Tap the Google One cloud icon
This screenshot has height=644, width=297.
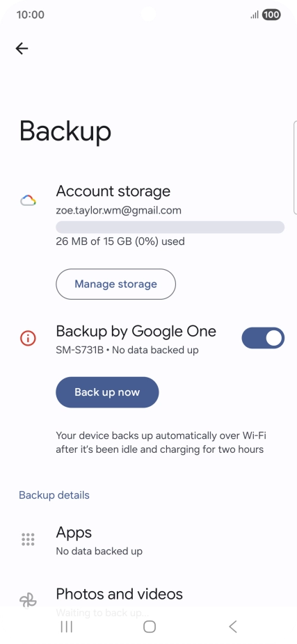[x=29, y=201]
